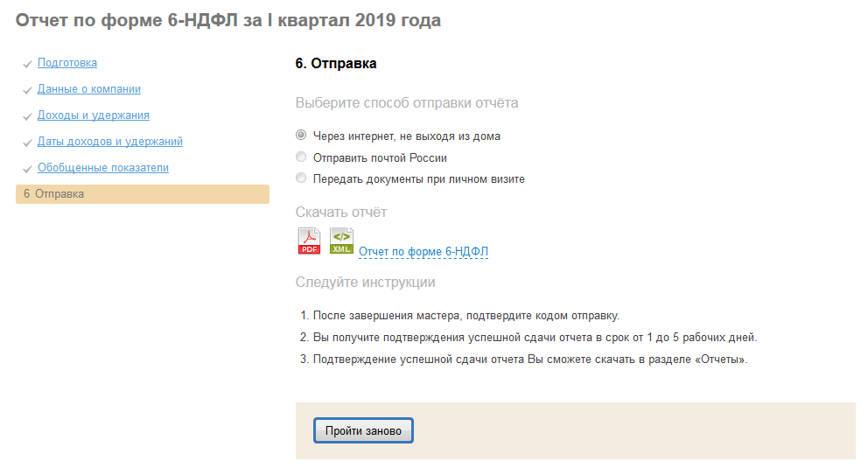The height and width of the screenshot is (468, 868).
Task: Navigate to Даты доходов и удержаний
Action: (110, 142)
